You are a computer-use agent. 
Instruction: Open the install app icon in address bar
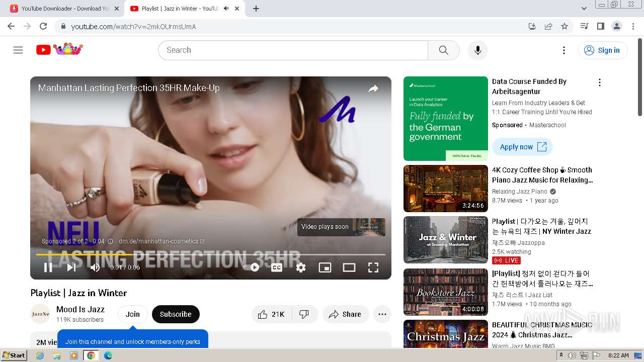pos(532,26)
